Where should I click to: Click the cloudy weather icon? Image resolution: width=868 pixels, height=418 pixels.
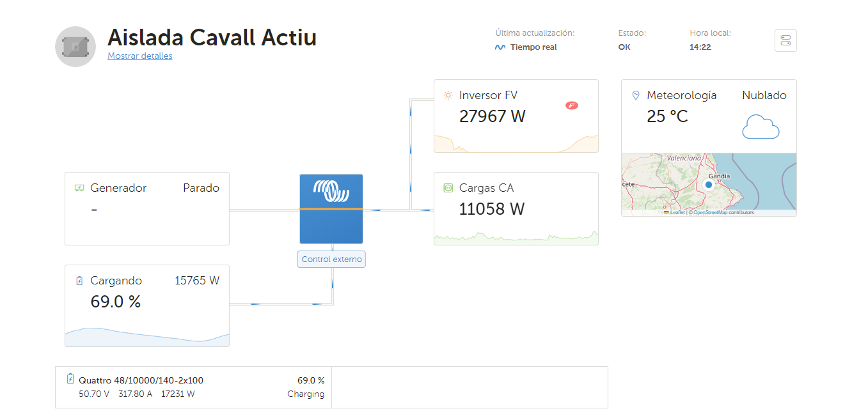pyautogui.click(x=761, y=127)
